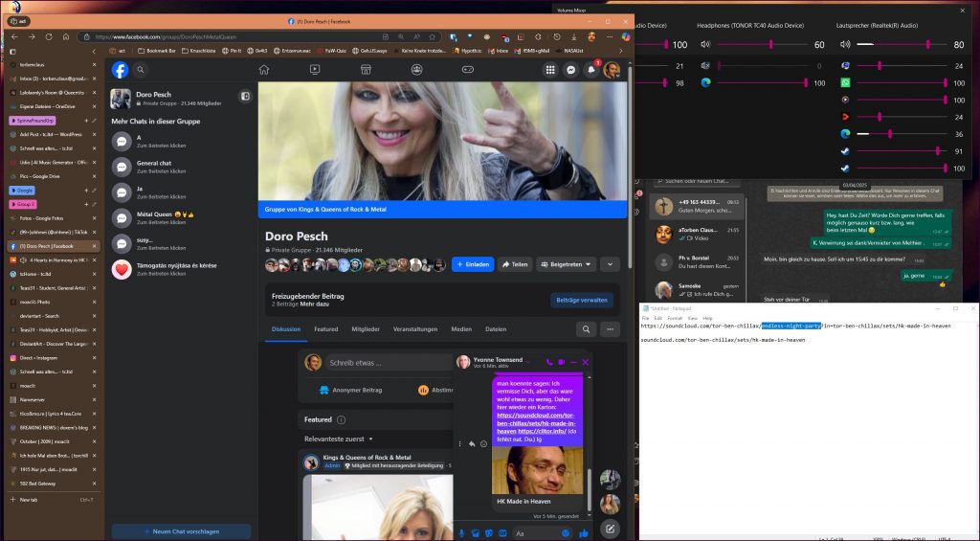Switch to Diskussion tab

[285, 329]
